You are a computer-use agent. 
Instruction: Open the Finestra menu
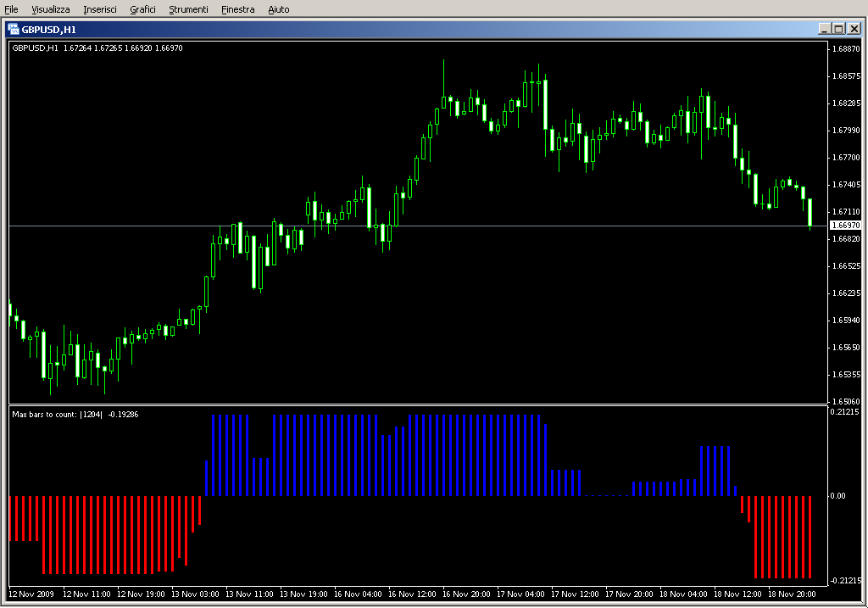[237, 9]
